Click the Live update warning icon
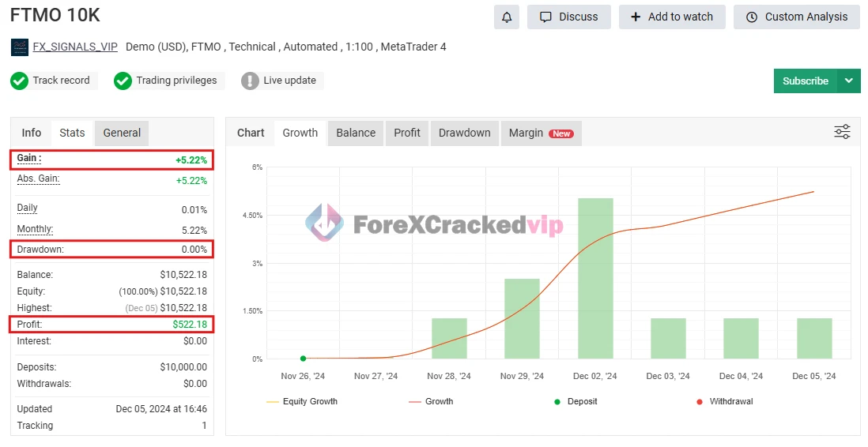The width and height of the screenshot is (868, 447). tap(250, 81)
